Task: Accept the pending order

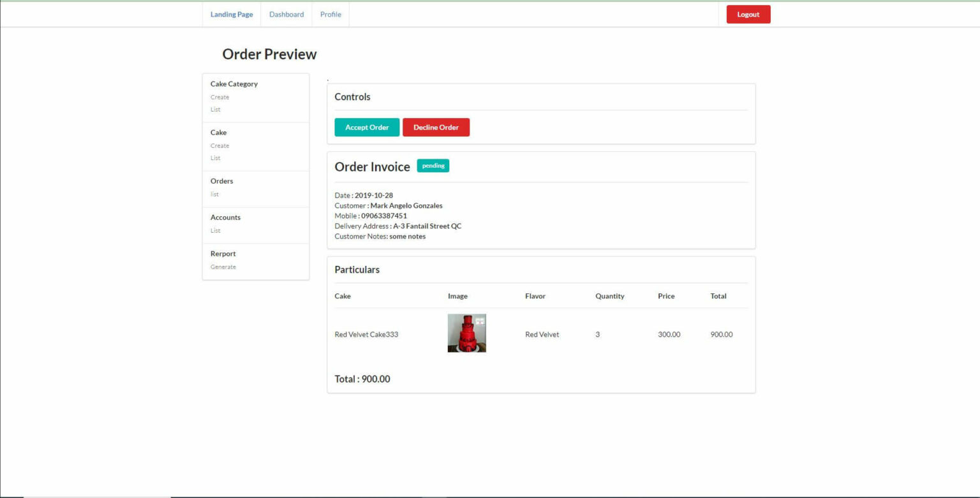Action: [x=367, y=127]
